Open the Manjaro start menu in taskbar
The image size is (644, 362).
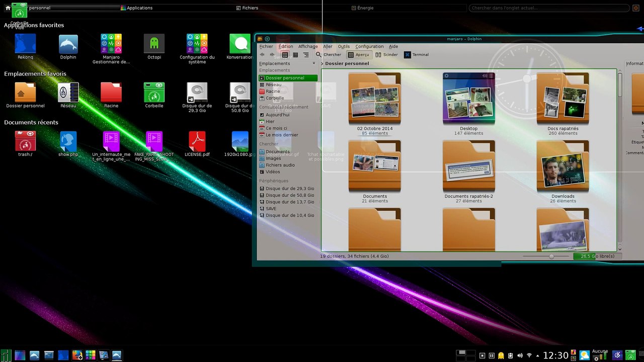point(6,355)
